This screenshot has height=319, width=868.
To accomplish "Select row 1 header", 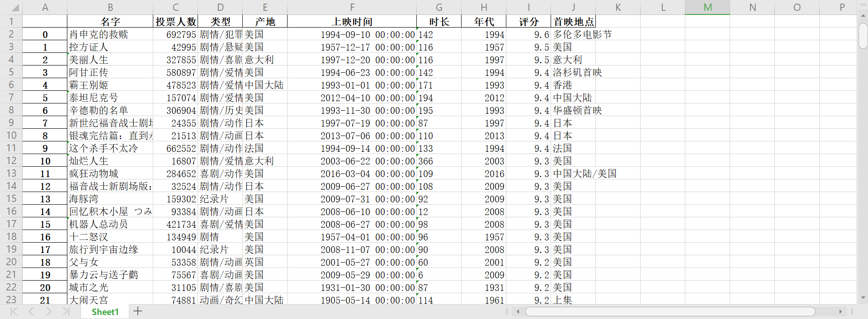I will tap(11, 21).
